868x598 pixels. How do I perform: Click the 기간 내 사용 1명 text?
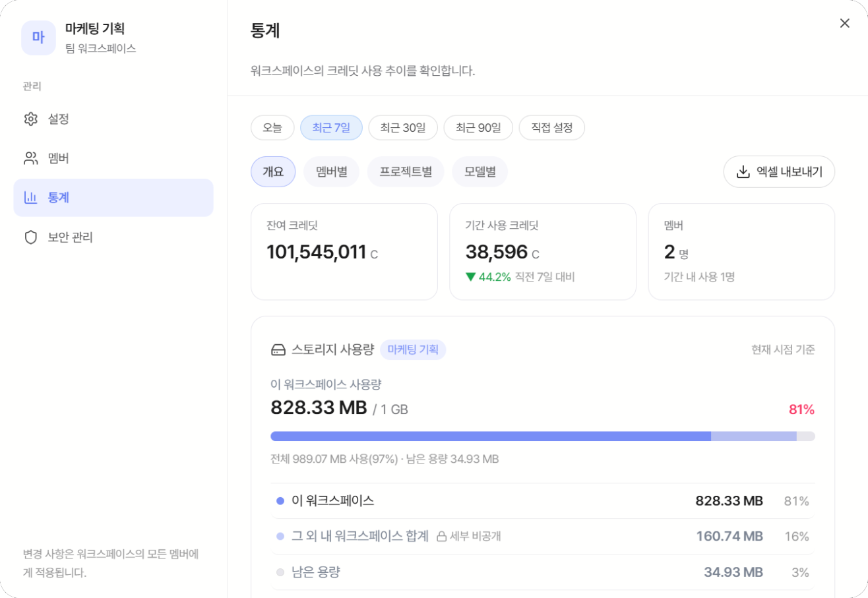point(699,277)
